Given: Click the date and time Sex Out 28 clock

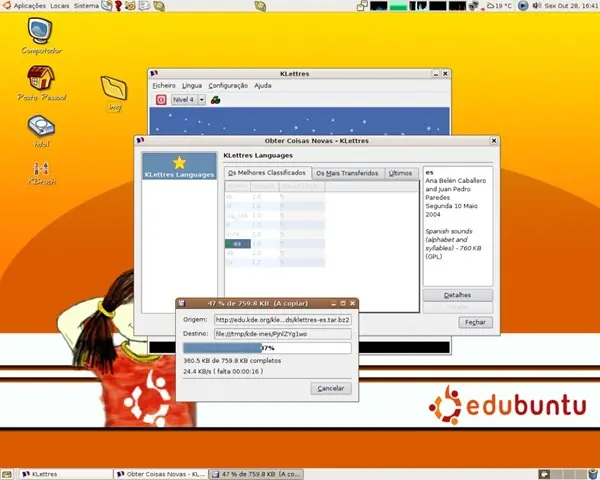Looking at the screenshot, I should [572, 6].
